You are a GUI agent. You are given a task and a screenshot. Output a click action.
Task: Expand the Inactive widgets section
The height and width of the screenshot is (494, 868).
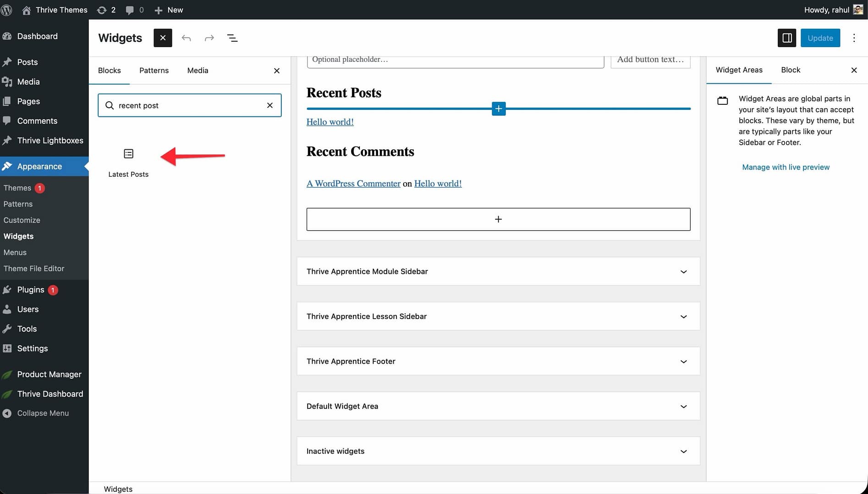tap(683, 451)
